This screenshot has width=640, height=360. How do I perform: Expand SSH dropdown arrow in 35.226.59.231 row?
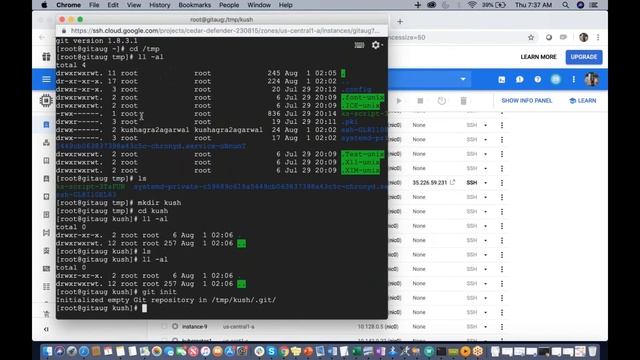click(x=485, y=183)
